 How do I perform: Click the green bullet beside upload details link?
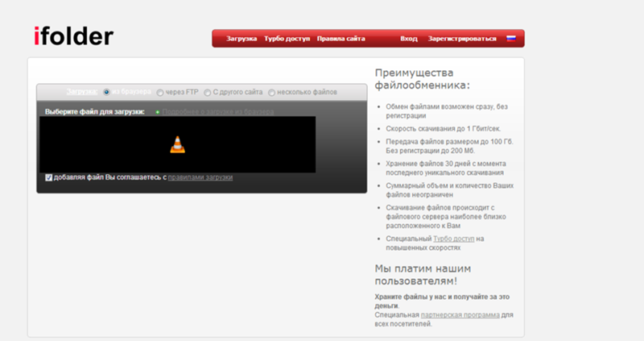click(x=157, y=112)
